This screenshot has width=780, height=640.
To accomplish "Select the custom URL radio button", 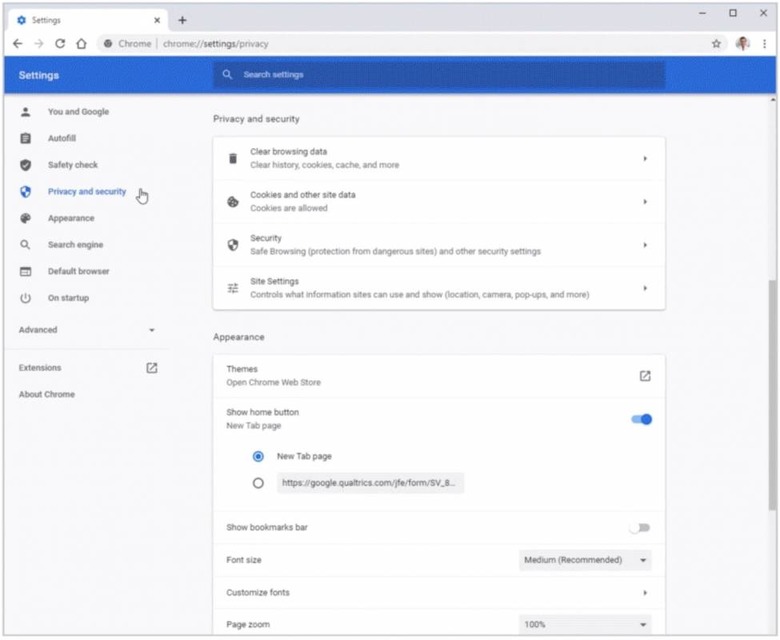I will (258, 483).
